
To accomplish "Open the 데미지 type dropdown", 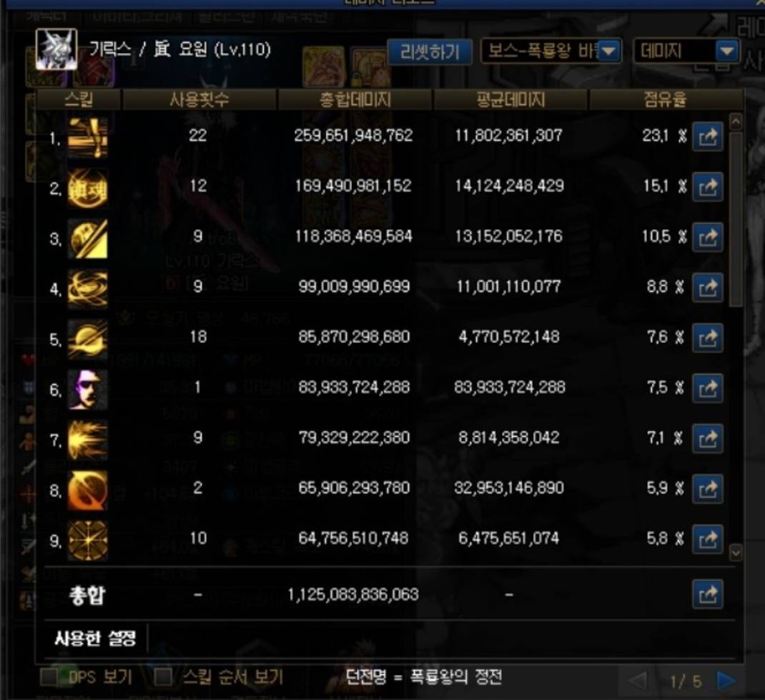I will point(686,51).
